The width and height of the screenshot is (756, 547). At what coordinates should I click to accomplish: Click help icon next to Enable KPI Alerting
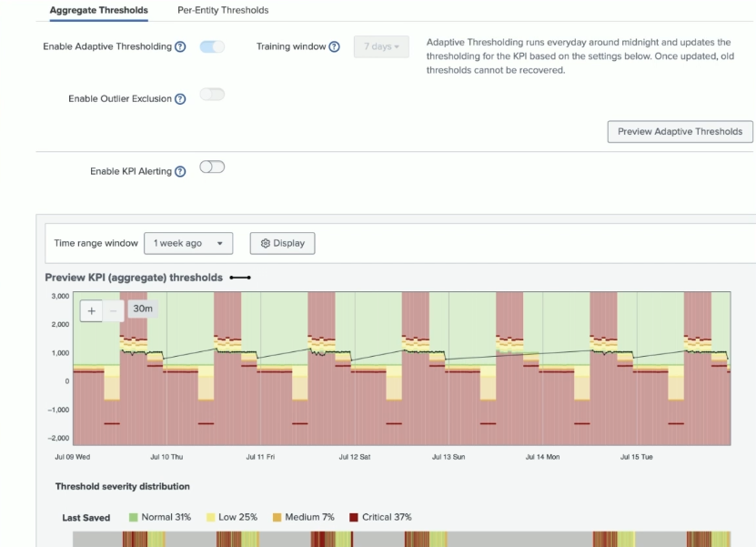pyautogui.click(x=180, y=171)
